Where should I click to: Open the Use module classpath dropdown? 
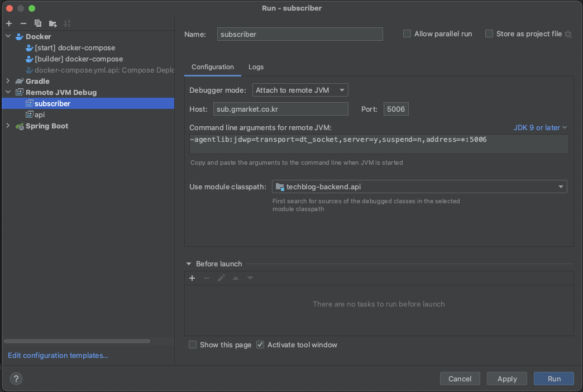pyautogui.click(x=419, y=187)
